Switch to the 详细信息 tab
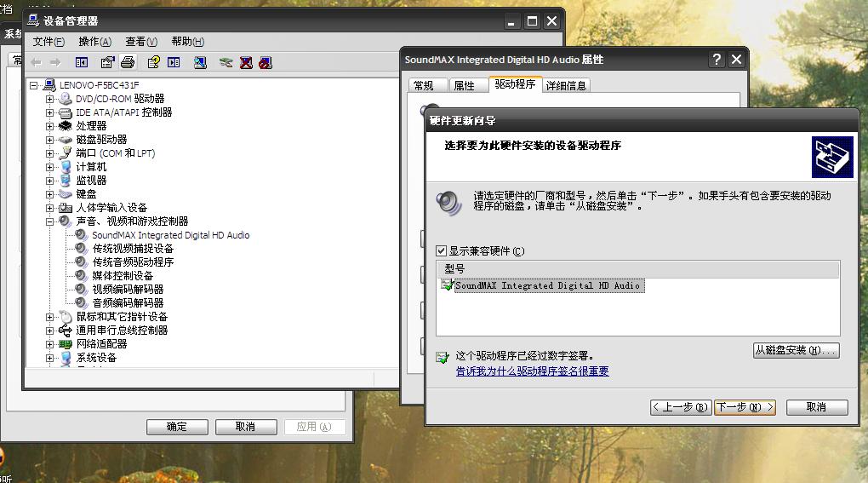868x483 pixels. pyautogui.click(x=566, y=86)
